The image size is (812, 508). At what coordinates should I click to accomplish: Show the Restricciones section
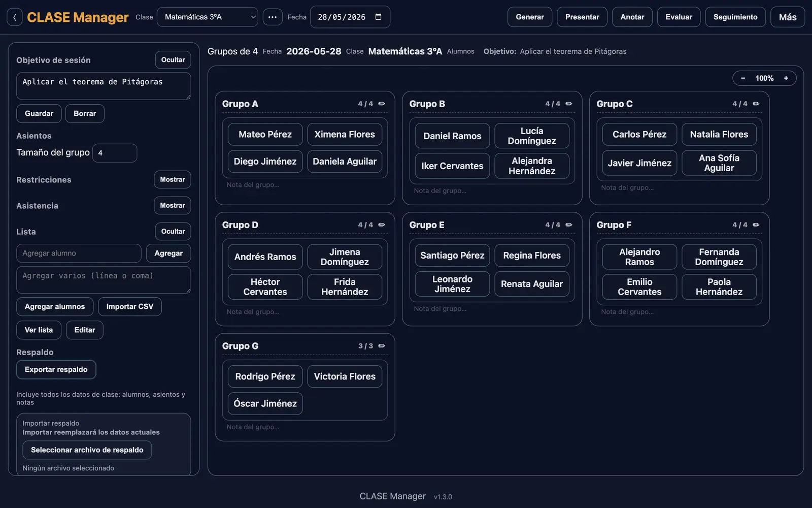[x=173, y=180]
